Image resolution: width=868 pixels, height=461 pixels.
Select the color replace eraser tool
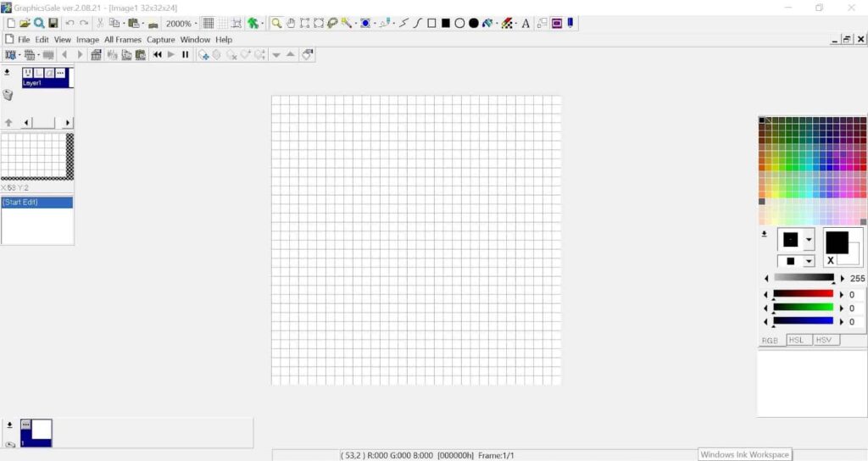click(x=507, y=23)
